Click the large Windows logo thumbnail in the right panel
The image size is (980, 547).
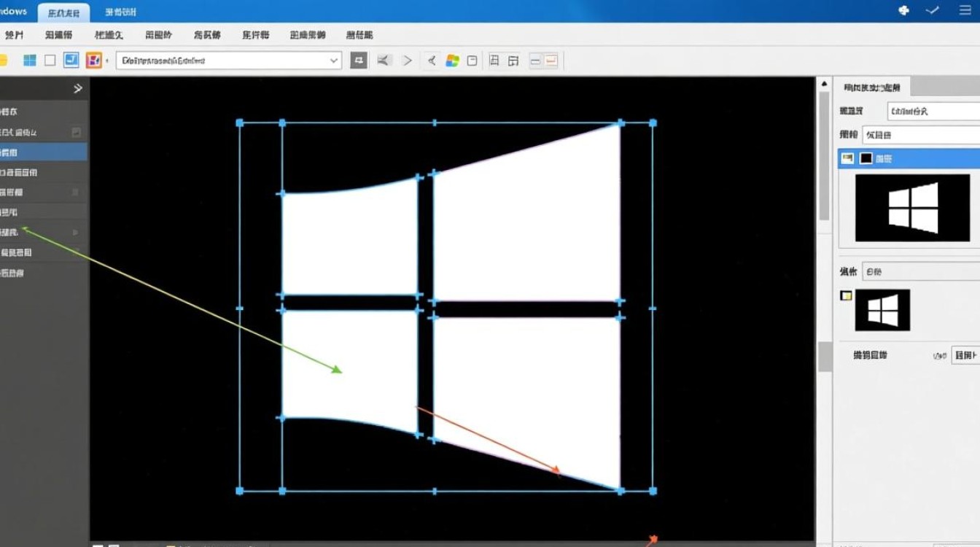[x=912, y=208]
